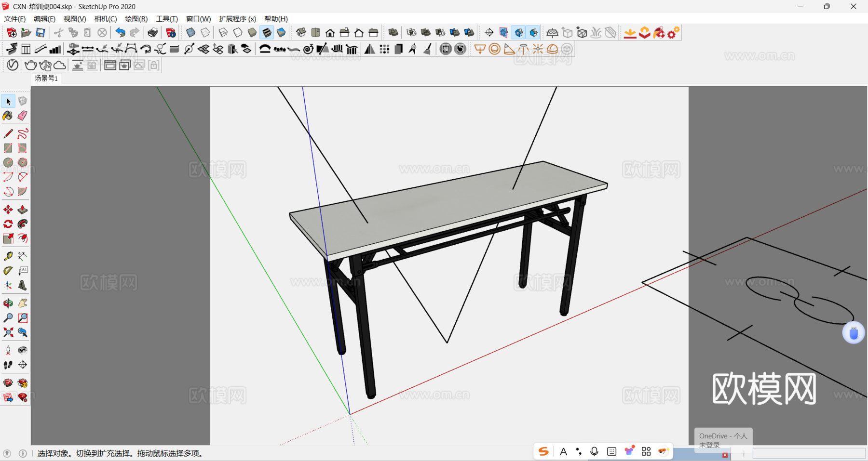
Task: Enable Monochrome face style
Action: click(x=281, y=33)
